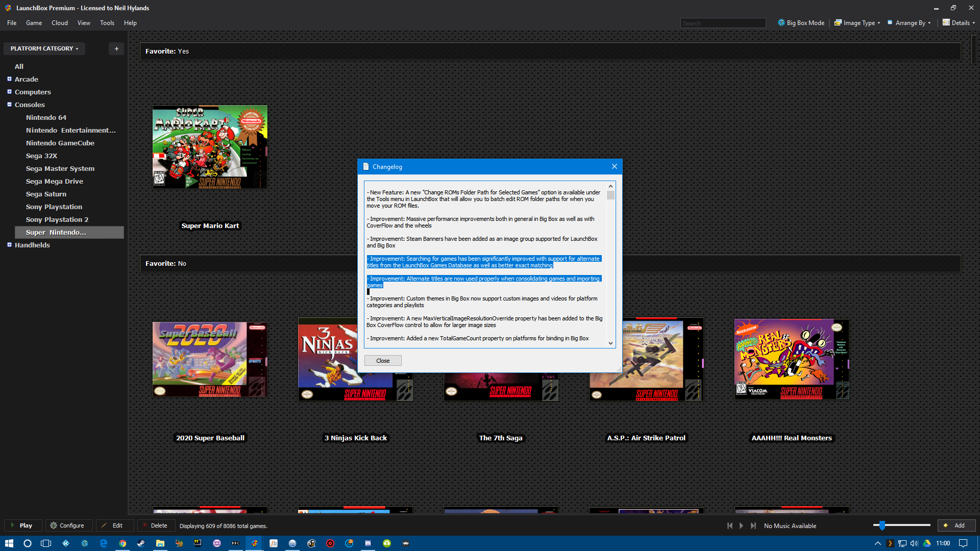Select the 3 Ninjas Kick Back title
The image size is (980, 551).
coord(355,438)
